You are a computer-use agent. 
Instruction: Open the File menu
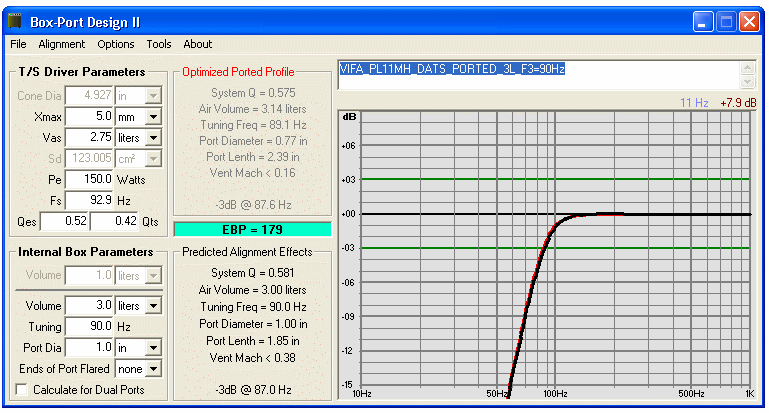[18, 44]
